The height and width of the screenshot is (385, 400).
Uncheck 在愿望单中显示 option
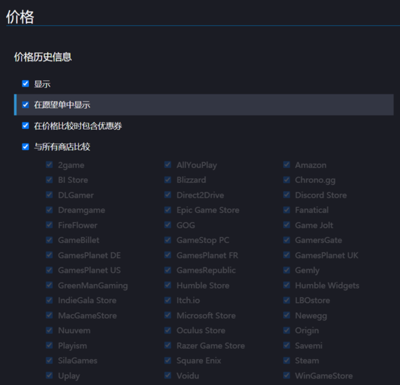(25, 105)
